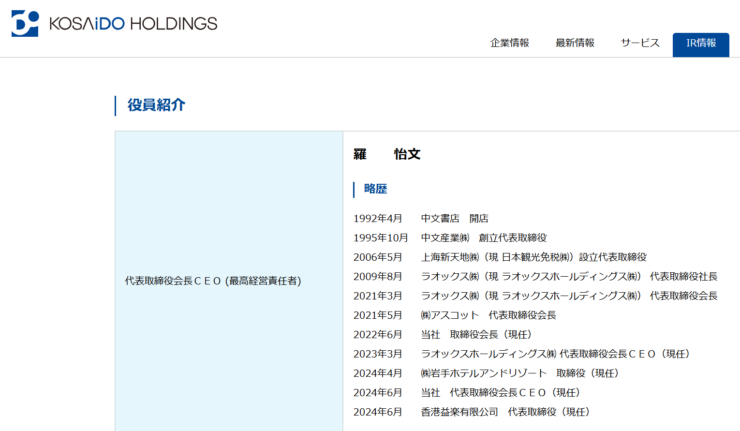
Task: Open the 企業情報 menu
Action: click(x=509, y=43)
